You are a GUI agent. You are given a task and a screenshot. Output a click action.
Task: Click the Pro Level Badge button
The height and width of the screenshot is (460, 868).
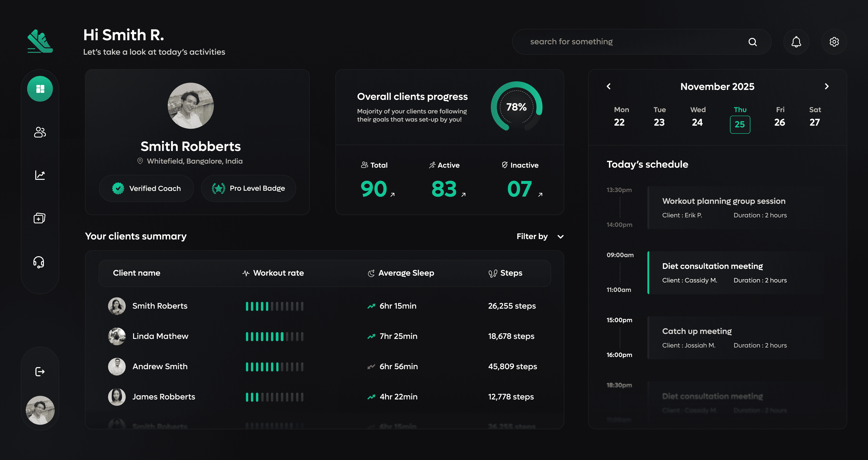click(248, 189)
